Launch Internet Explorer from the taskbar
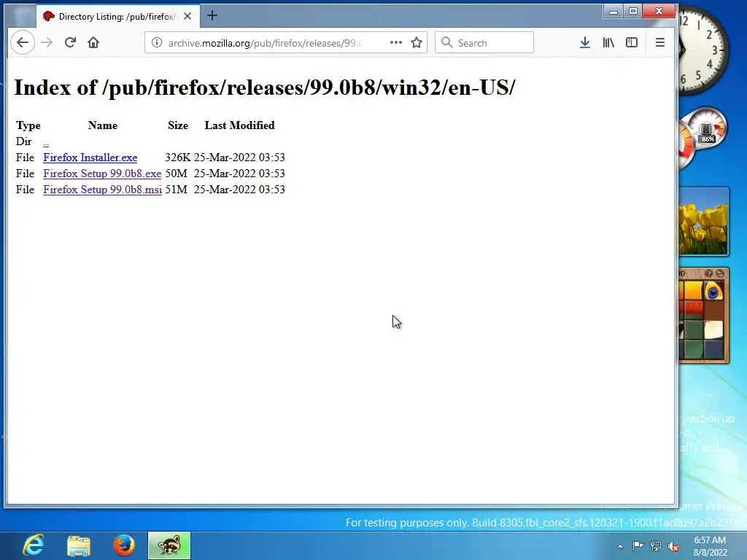Screen dimensions: 747x560 pos(34,545)
